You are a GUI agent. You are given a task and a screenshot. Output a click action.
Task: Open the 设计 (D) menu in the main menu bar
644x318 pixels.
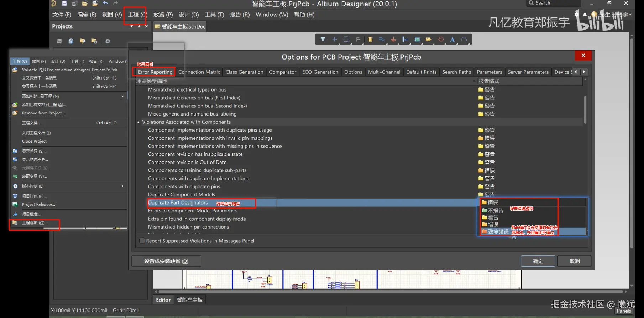(x=189, y=15)
